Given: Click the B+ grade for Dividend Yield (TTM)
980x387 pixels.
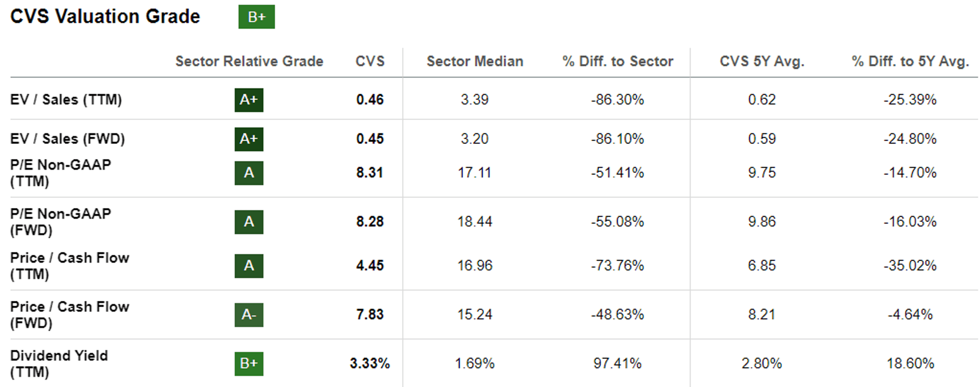Looking at the screenshot, I should [x=249, y=364].
